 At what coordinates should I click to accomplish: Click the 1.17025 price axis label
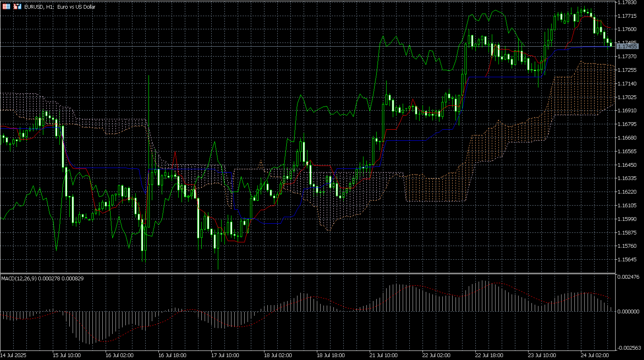point(627,97)
